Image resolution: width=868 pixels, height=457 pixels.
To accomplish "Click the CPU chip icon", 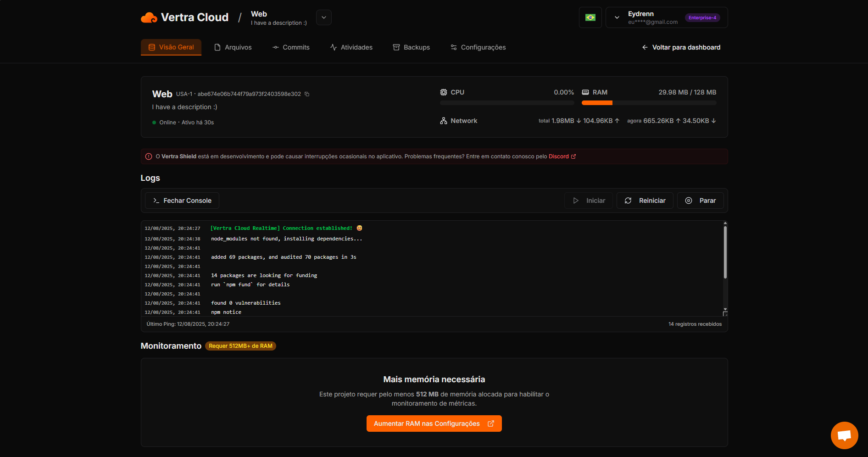I will [x=444, y=92].
